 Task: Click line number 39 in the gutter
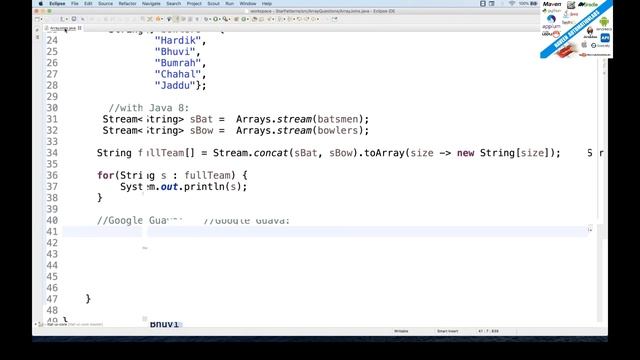52,209
